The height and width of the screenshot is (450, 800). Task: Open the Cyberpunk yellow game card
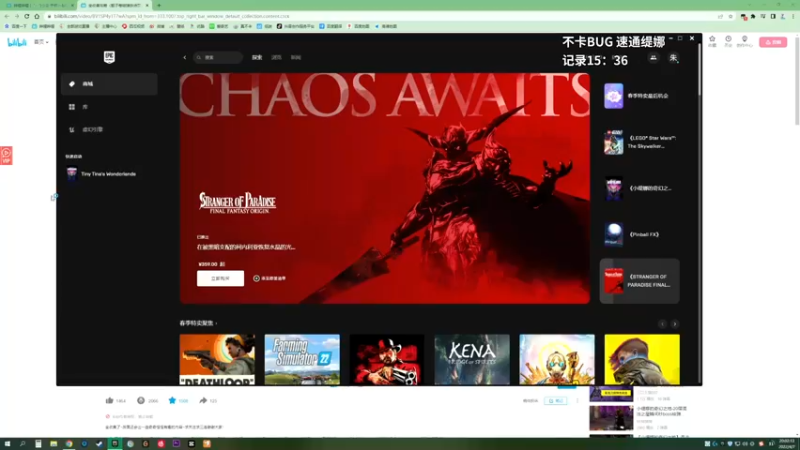(x=642, y=360)
